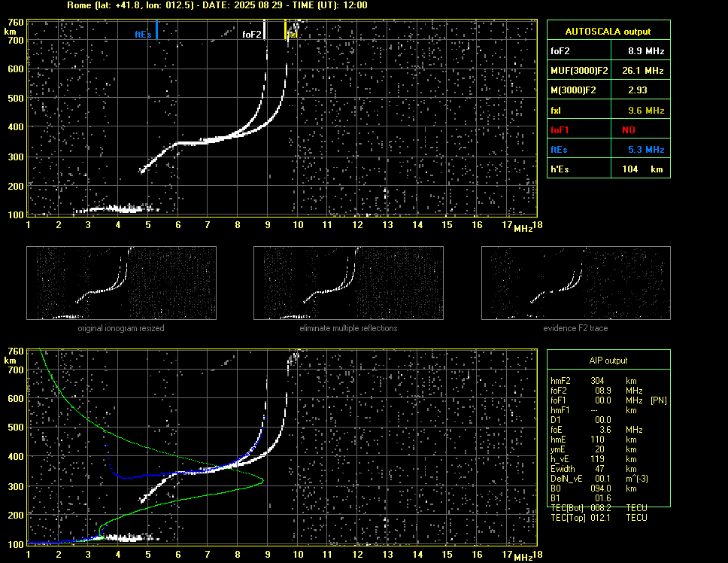Screen dimensions: 728x563
Task: Click the blue ftEs marker line
Action: point(157,29)
